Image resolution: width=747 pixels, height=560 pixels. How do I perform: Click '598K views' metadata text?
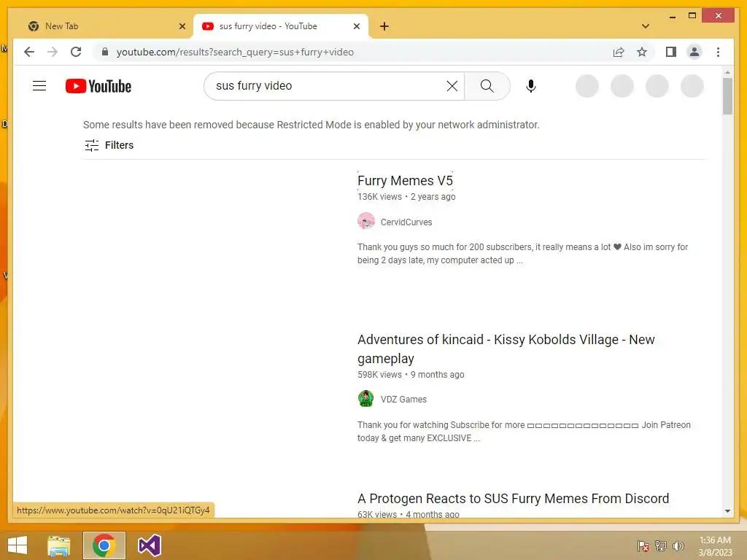pyautogui.click(x=379, y=375)
